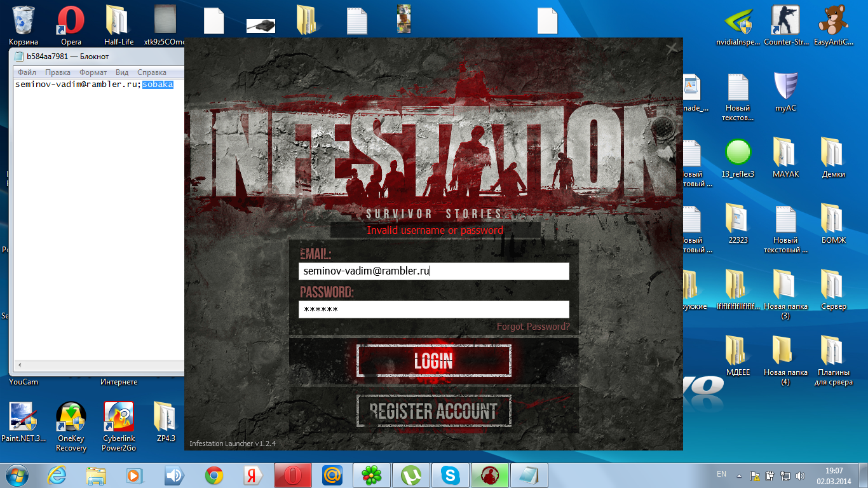Open the Плагины для срвера folder
This screenshot has width=868, height=488.
[833, 360]
